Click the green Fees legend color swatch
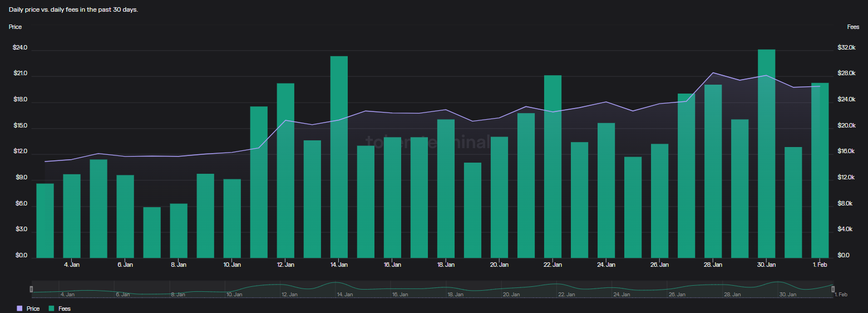This screenshot has height=313, width=868. coord(52,309)
